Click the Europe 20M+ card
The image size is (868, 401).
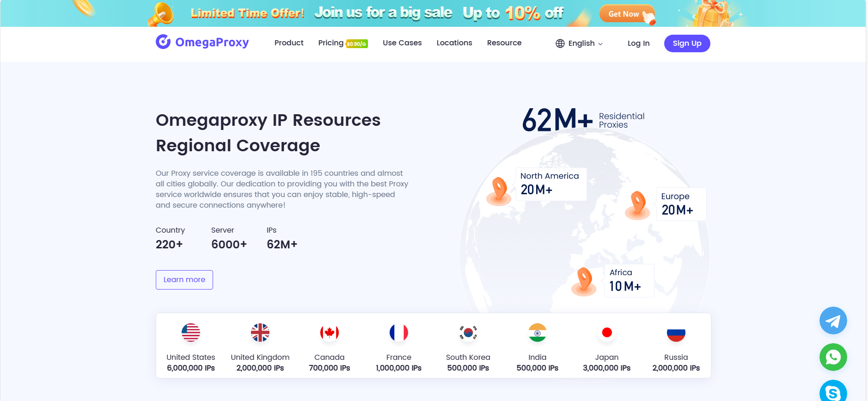(x=681, y=204)
